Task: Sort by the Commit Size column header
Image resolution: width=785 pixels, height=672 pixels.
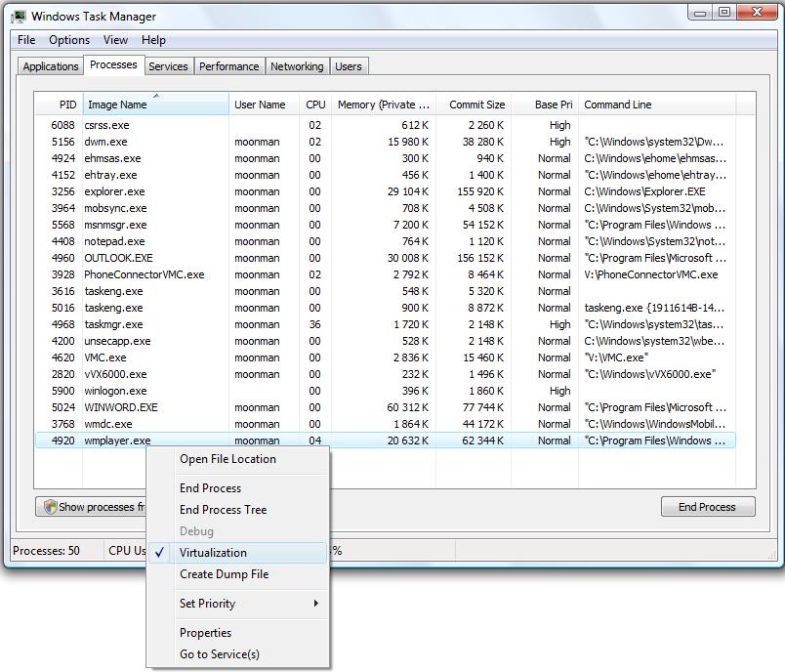Action: (474, 105)
